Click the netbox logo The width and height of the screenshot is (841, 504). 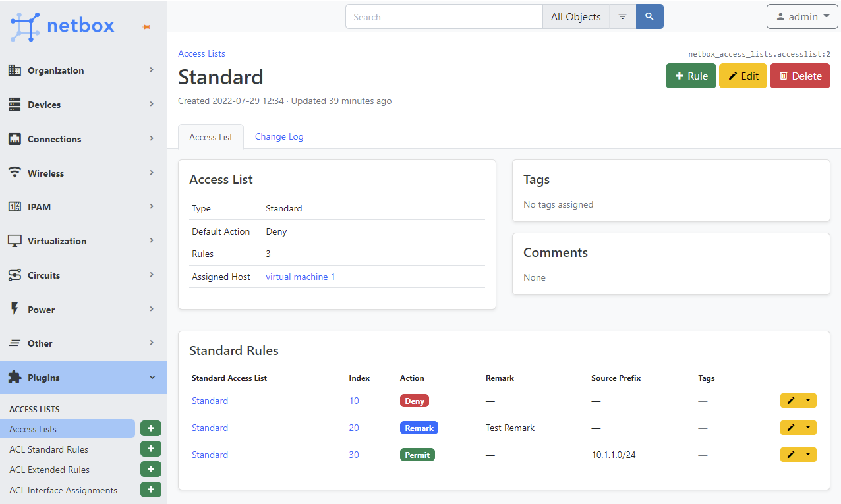63,26
